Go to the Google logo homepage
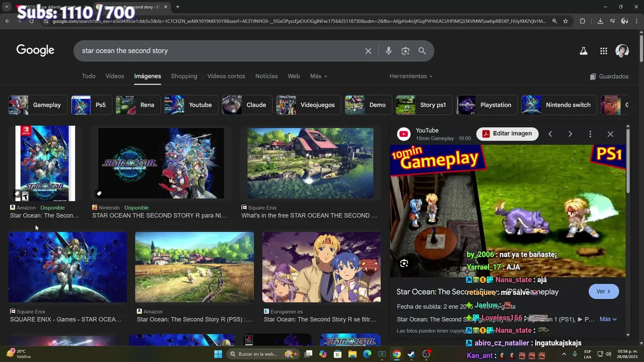Viewport: 644px width, 362px height. coord(35,50)
